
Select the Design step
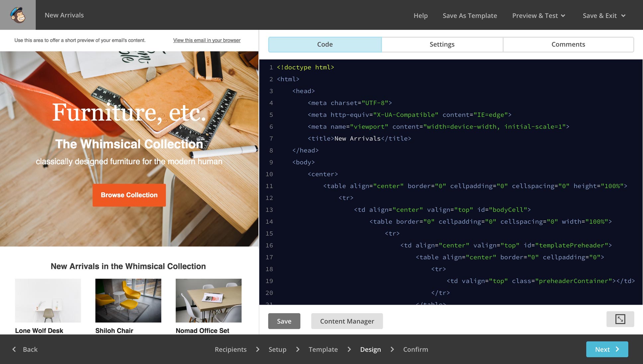[370, 349]
